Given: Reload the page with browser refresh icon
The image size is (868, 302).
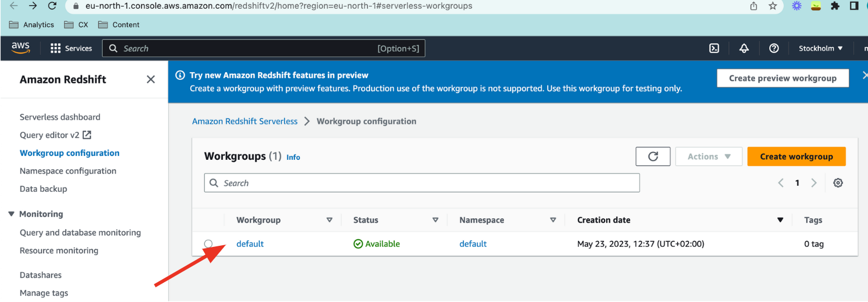Looking at the screenshot, I should (52, 6).
